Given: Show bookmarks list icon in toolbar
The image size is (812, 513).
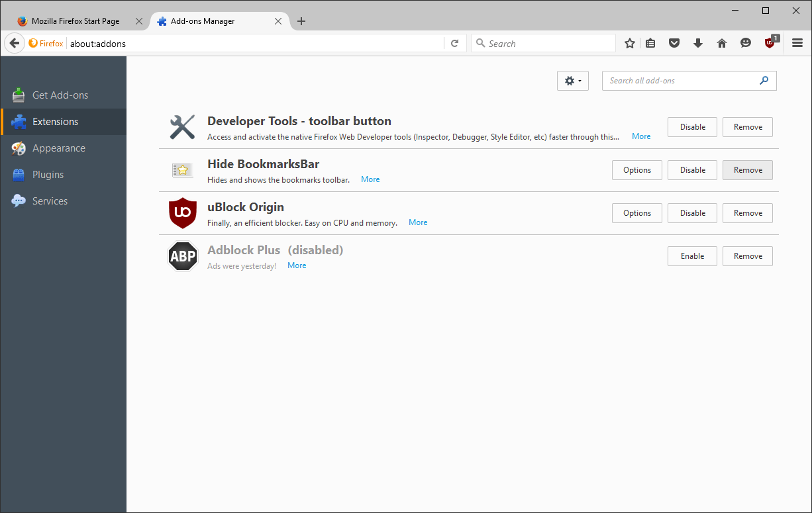Looking at the screenshot, I should click(x=650, y=44).
